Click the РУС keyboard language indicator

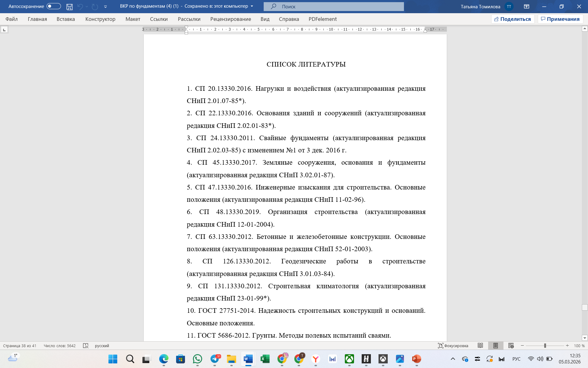[516, 359]
